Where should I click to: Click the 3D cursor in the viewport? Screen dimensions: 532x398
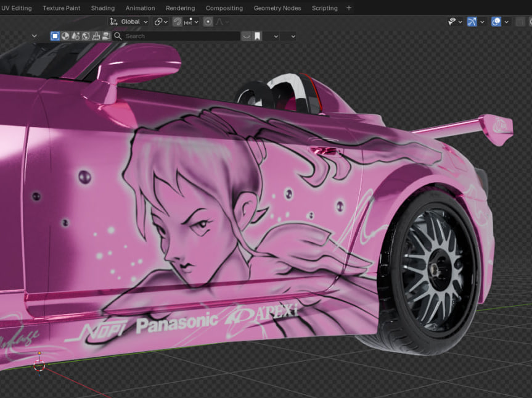coord(39,365)
